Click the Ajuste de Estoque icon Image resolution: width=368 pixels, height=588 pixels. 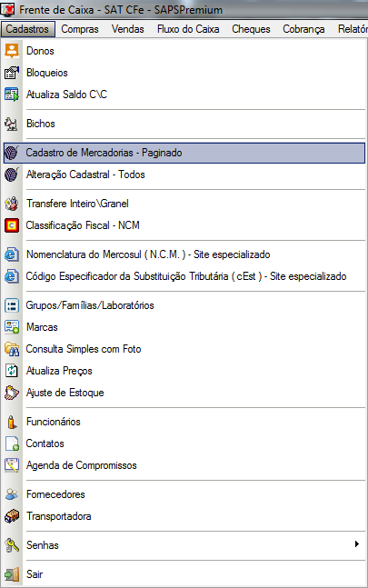(12, 393)
